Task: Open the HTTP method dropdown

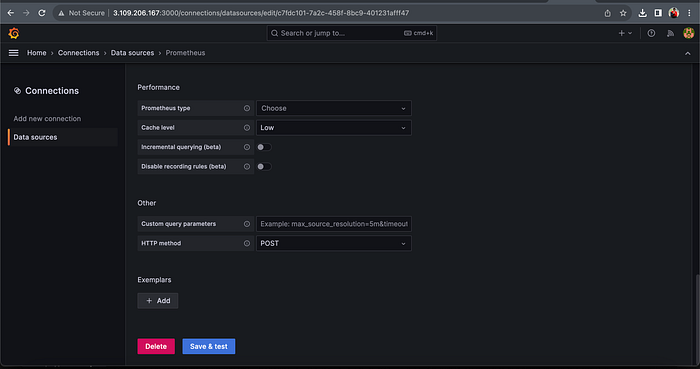Action: point(334,243)
